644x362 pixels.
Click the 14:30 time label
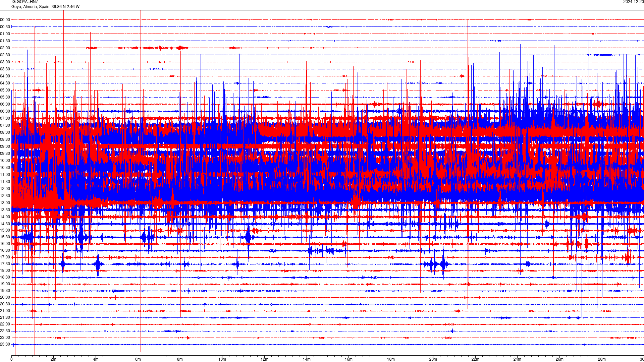click(5, 224)
